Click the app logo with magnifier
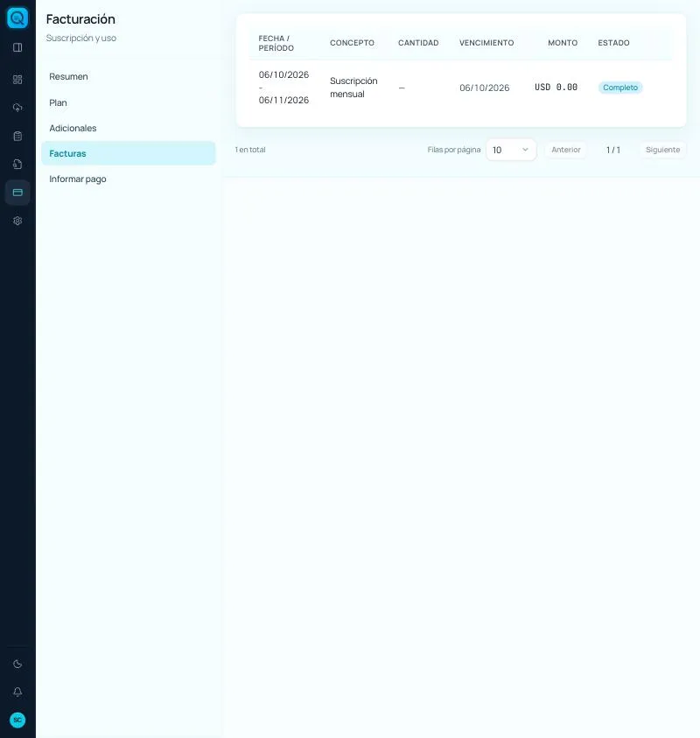The width and height of the screenshot is (700, 738). click(17, 18)
